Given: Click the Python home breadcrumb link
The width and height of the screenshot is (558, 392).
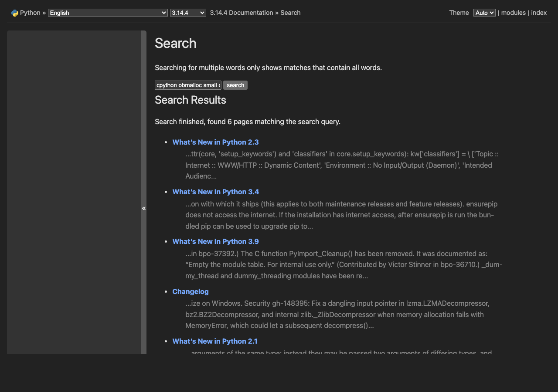Looking at the screenshot, I should pyautogui.click(x=30, y=13).
